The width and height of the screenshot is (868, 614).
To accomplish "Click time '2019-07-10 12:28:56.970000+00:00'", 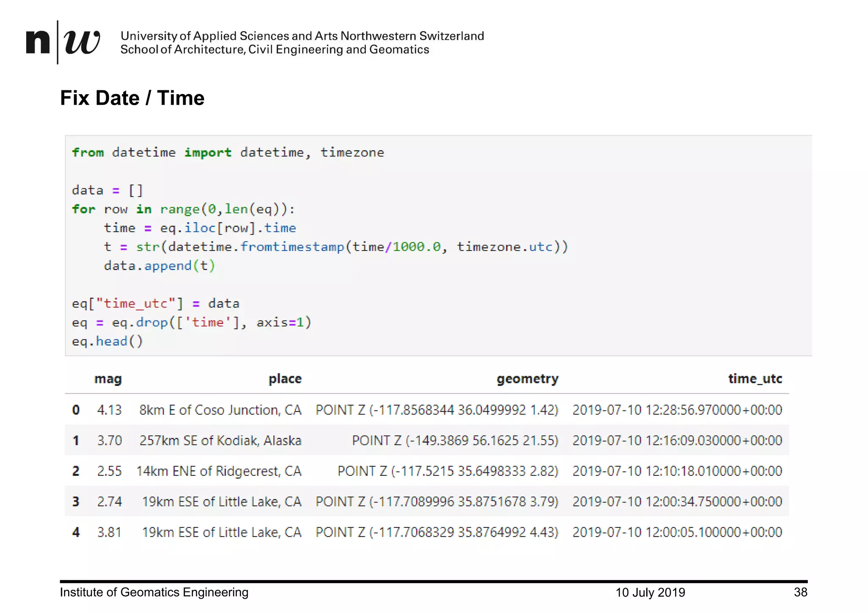I will [x=677, y=410].
